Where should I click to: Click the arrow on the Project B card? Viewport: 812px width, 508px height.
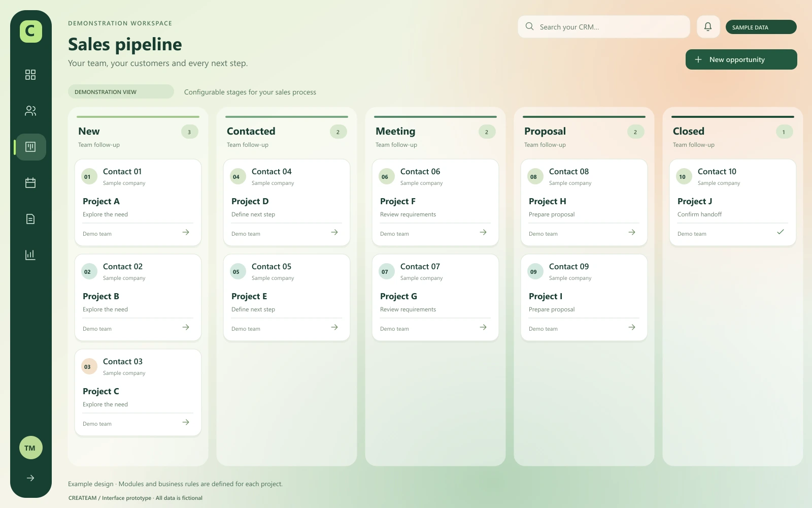coord(186,327)
